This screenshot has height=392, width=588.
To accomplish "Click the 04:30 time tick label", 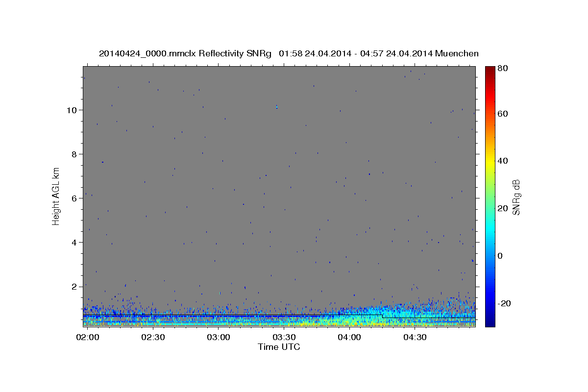I will [415, 337].
